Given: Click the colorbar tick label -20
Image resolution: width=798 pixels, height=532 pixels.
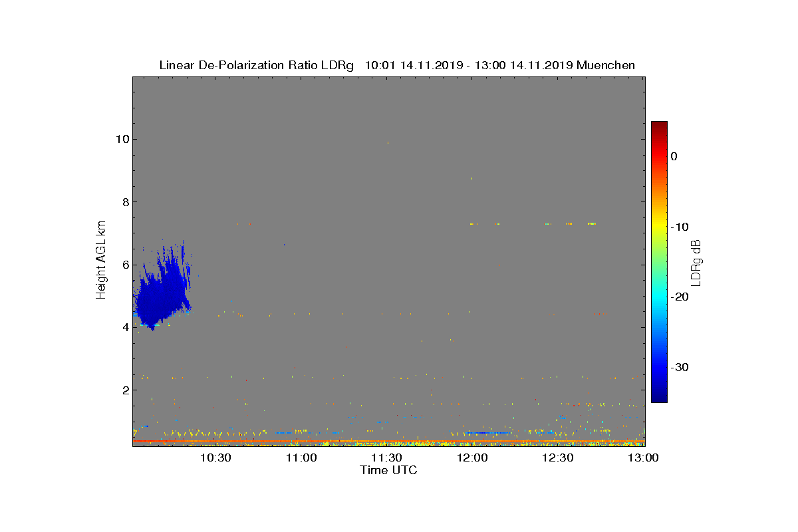Looking at the screenshot, I should tap(679, 297).
